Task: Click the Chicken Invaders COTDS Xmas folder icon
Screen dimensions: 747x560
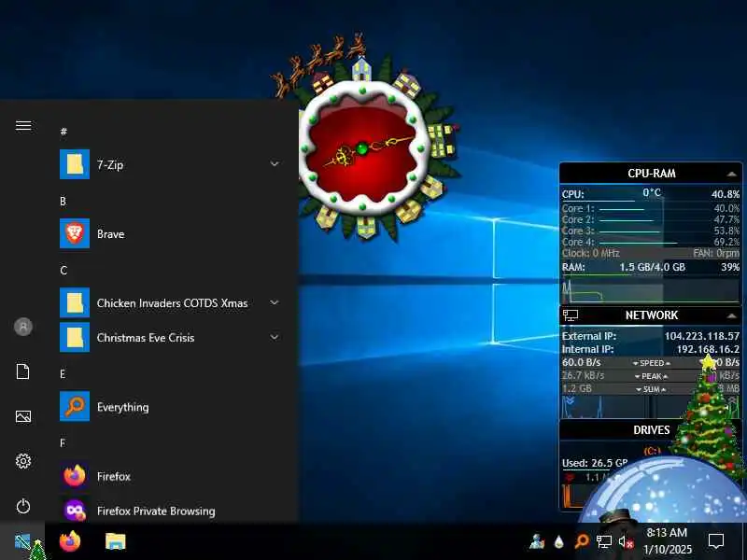Action: point(75,302)
